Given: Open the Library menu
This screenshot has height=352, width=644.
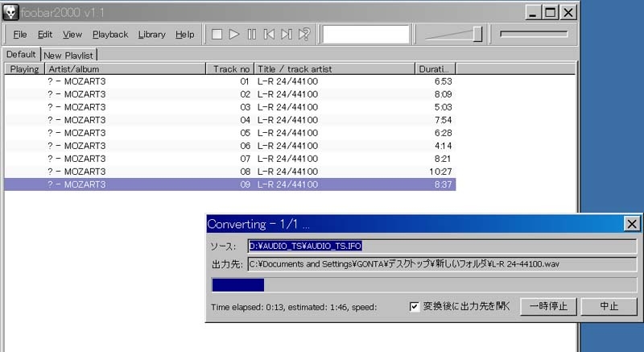Looking at the screenshot, I should tap(151, 35).
